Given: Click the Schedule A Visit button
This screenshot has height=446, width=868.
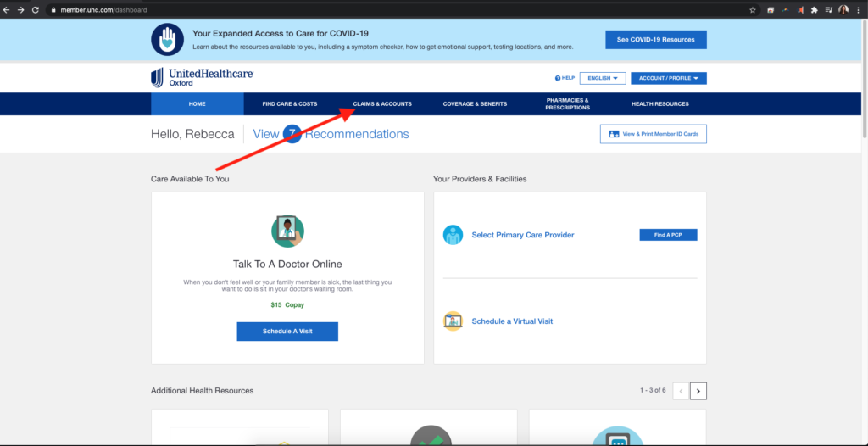Looking at the screenshot, I should 287,332.
